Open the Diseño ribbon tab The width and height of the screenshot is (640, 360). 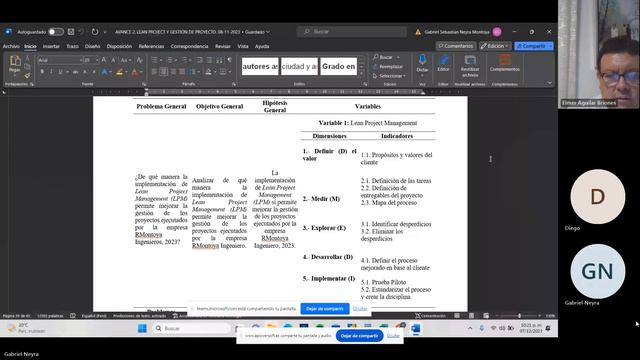click(93, 47)
